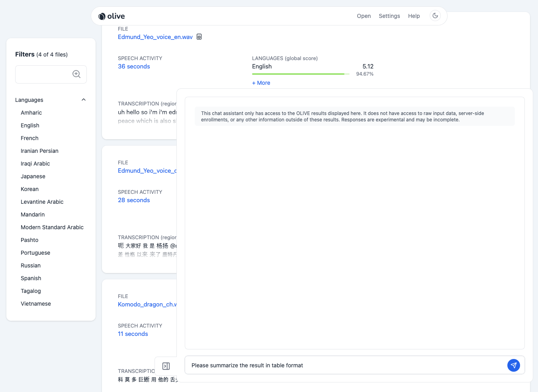Screen dimensions: 538x392
Task: Select English language filter
Action: click(x=30, y=125)
